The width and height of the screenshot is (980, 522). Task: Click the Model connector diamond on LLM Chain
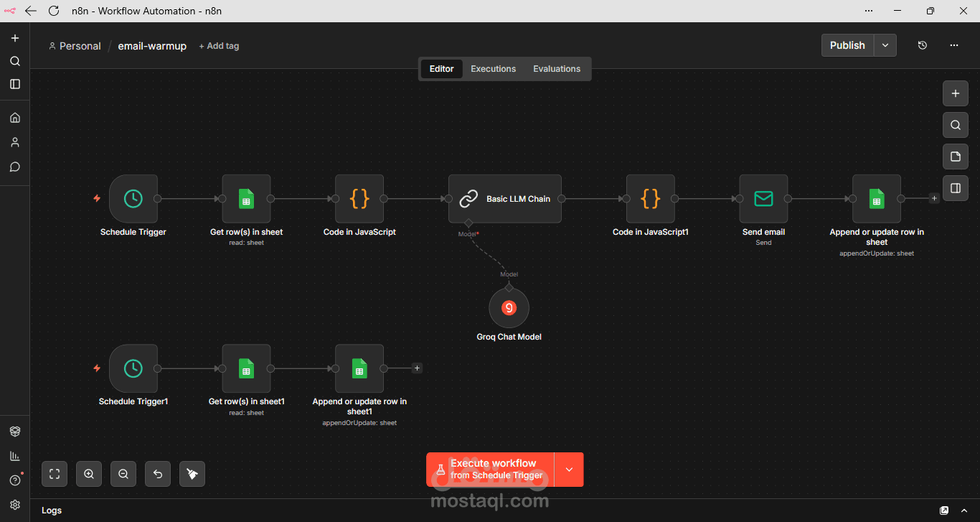(x=468, y=223)
